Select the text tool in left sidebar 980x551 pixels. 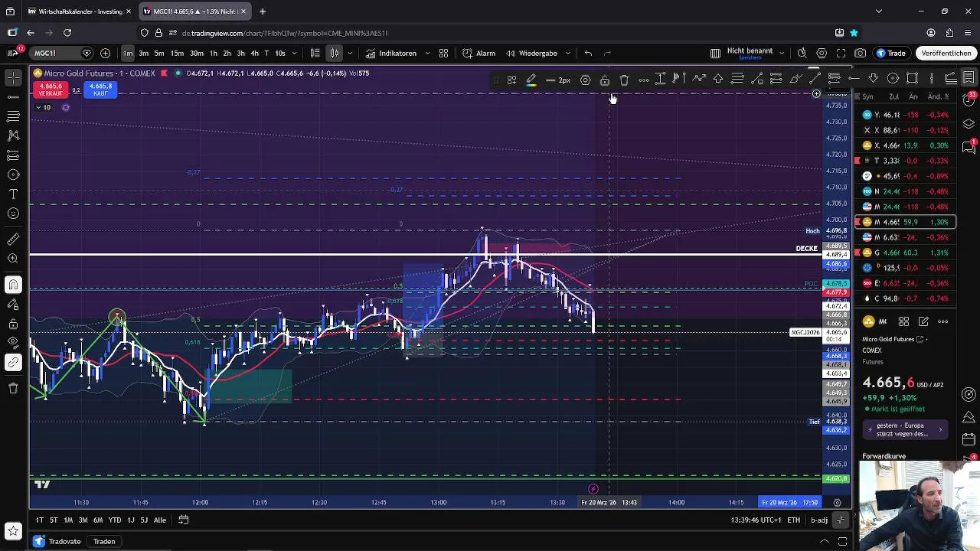pos(13,194)
